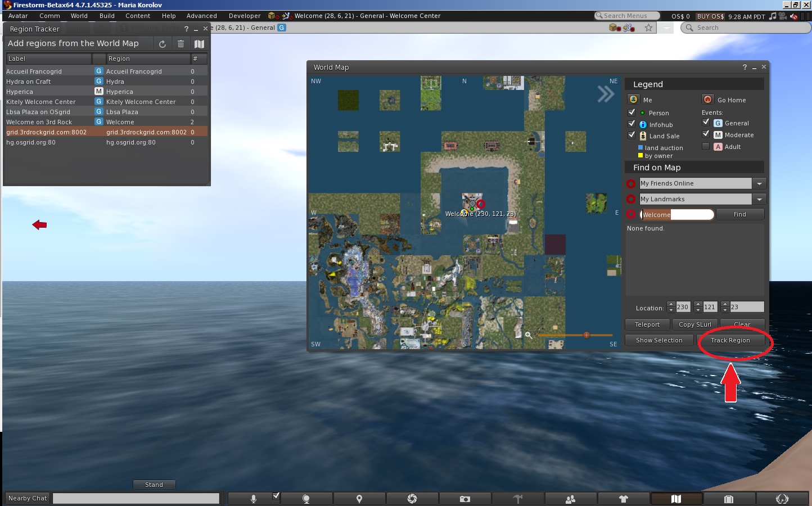Sort by the Label column header
Viewport: 812px width, 506px height.
coord(49,58)
